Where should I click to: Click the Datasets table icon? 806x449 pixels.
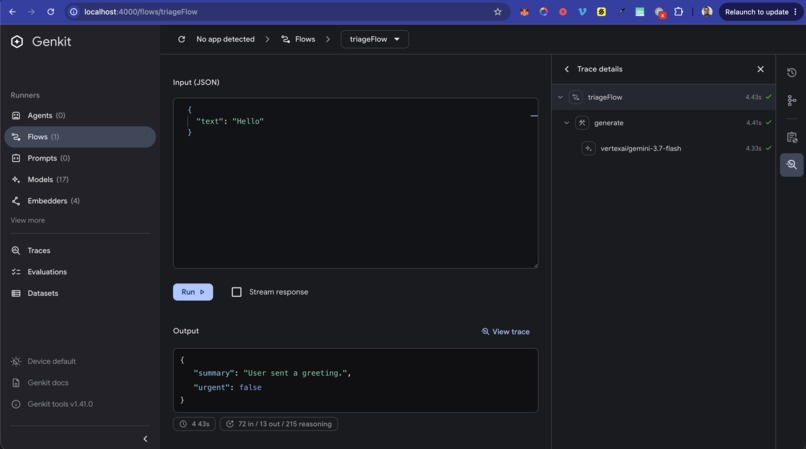[x=16, y=293]
